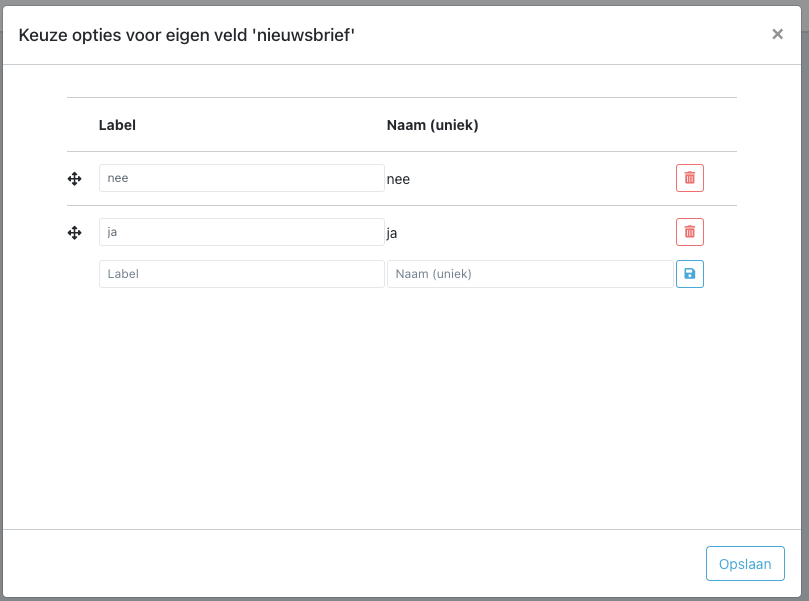Click the 'Naam (uniek)' column header

tap(432, 125)
